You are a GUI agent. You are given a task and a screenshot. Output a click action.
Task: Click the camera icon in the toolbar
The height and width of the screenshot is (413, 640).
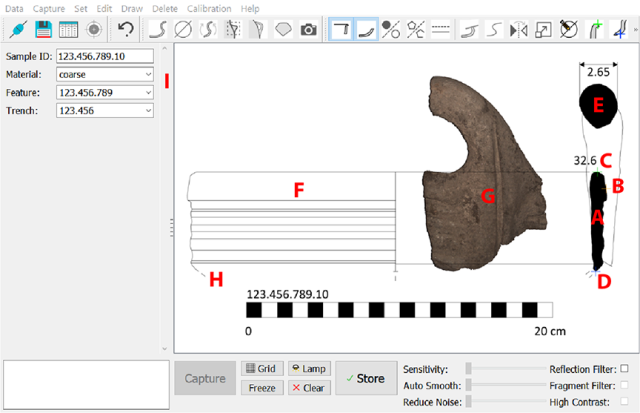(x=309, y=30)
